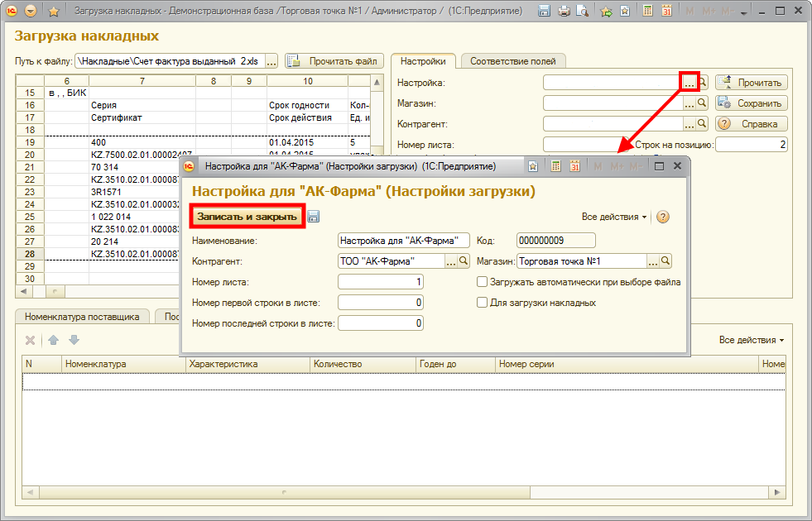
Task: Click the 'Записать и закрыть' button
Action: (x=247, y=217)
